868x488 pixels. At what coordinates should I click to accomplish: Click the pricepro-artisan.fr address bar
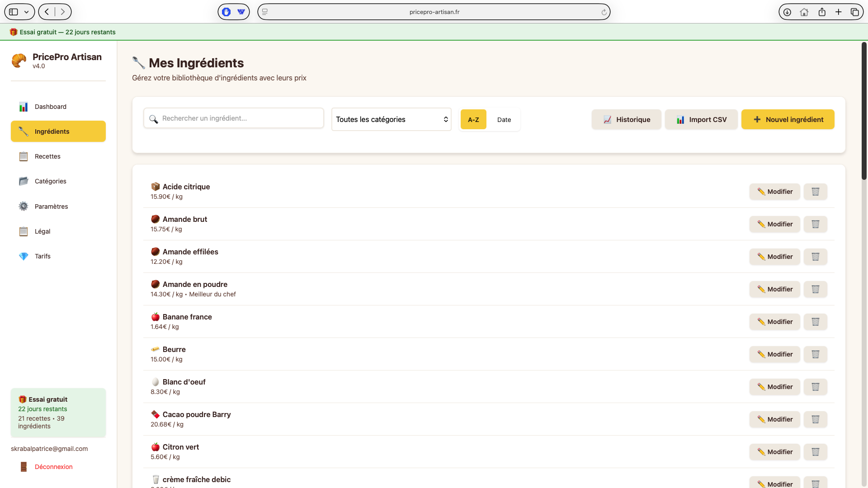click(x=434, y=12)
